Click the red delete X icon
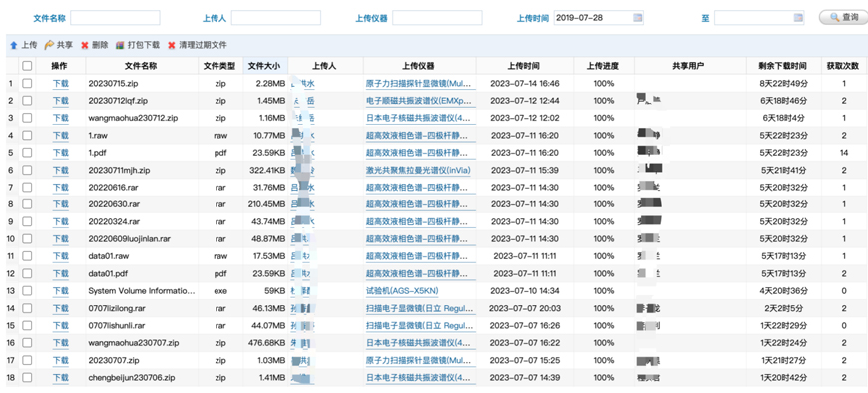This screenshot has width=868, height=393. point(85,46)
